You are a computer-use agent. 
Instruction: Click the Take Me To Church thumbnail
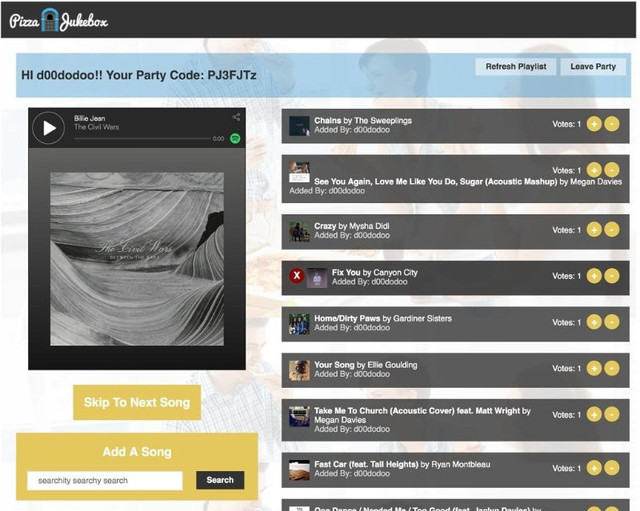(x=299, y=416)
